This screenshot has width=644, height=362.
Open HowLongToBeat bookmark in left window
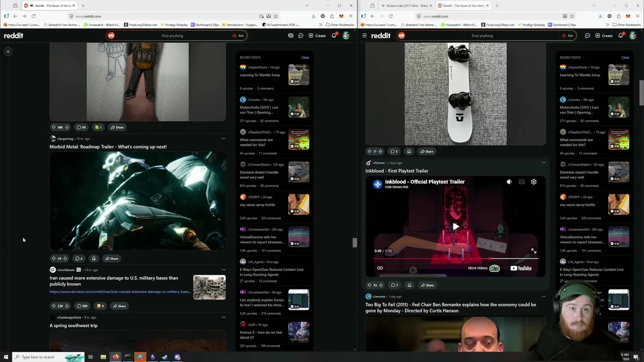(140, 25)
